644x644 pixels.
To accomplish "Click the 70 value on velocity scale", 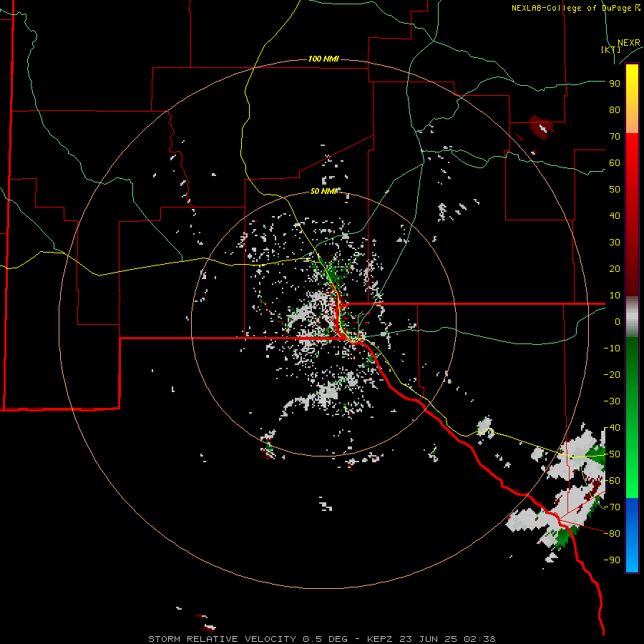I will (615, 137).
